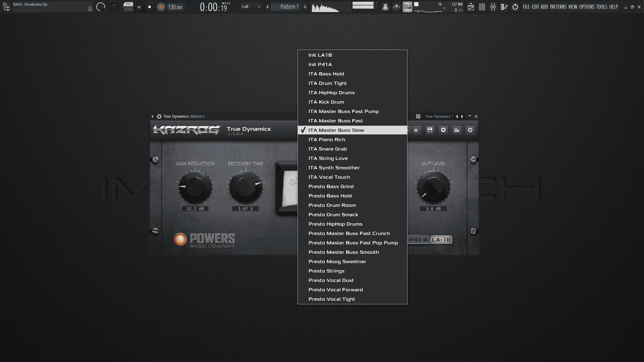
Task: Open the Playlist window icon
Action: (471, 7)
